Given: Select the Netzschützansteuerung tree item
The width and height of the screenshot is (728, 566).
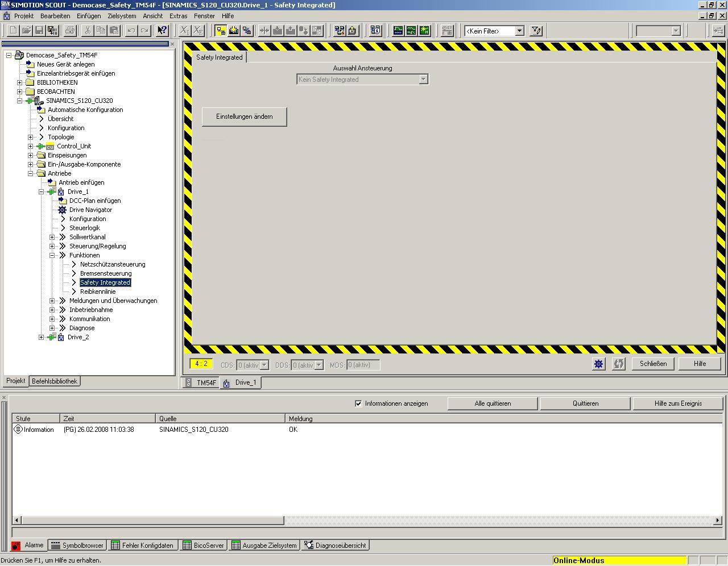Looking at the screenshot, I should point(113,264).
